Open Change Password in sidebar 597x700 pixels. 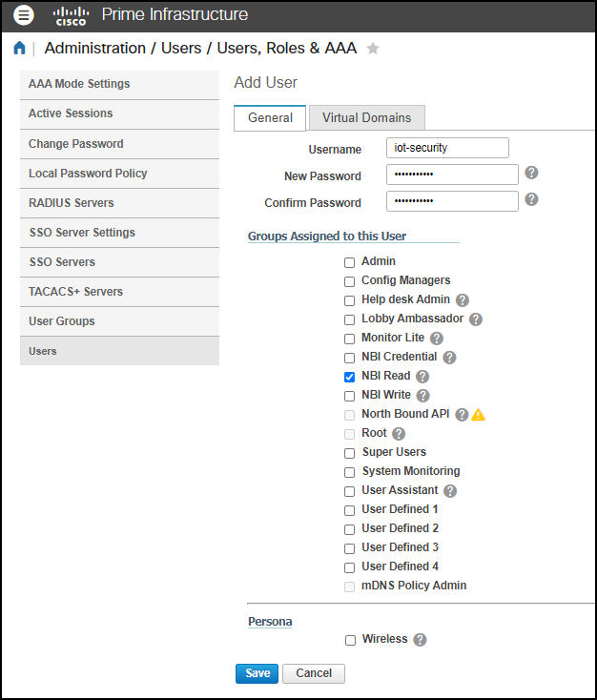point(119,144)
